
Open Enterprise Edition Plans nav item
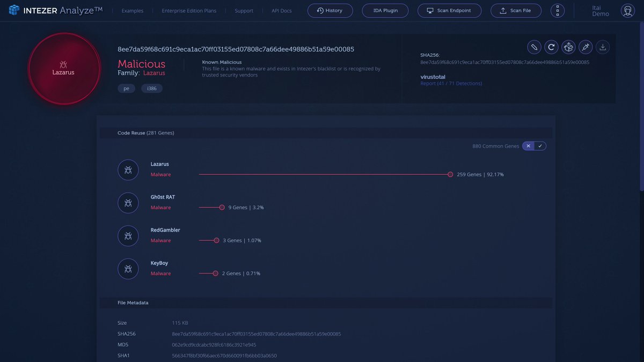coord(189,11)
